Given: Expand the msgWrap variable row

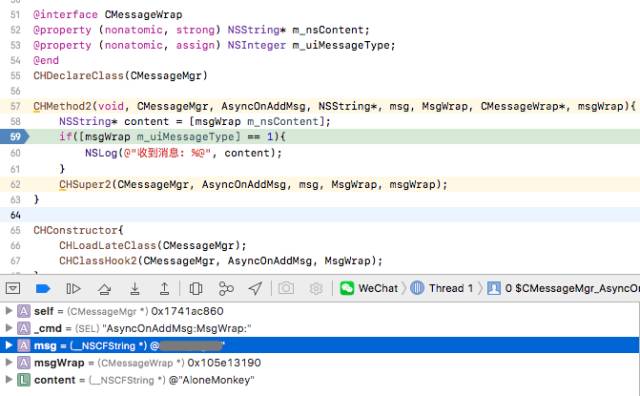Looking at the screenshot, I should tap(8, 362).
